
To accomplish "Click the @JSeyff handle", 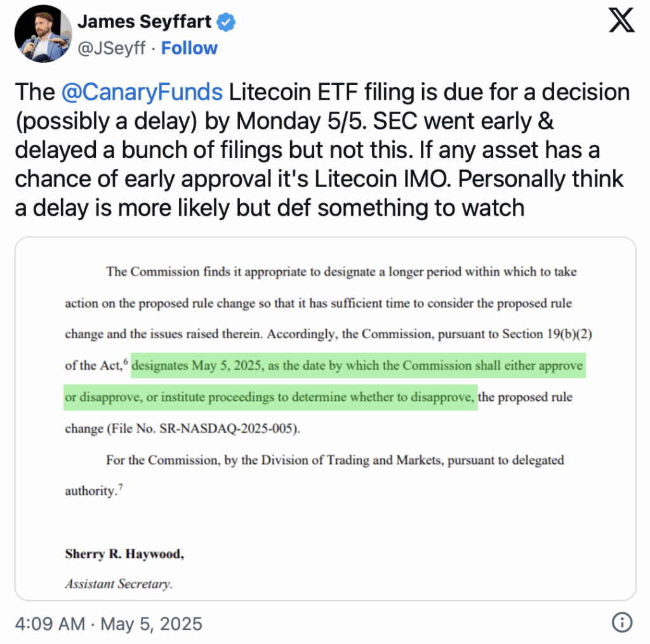I will [112, 48].
